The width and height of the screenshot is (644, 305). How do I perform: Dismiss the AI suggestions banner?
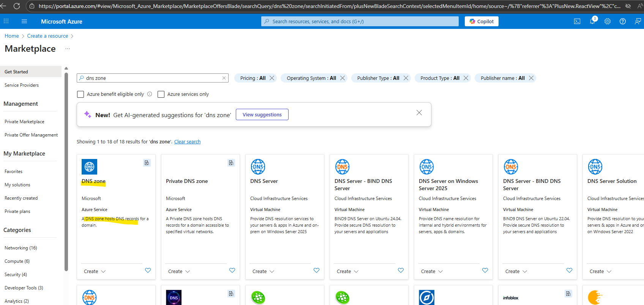pos(419,113)
